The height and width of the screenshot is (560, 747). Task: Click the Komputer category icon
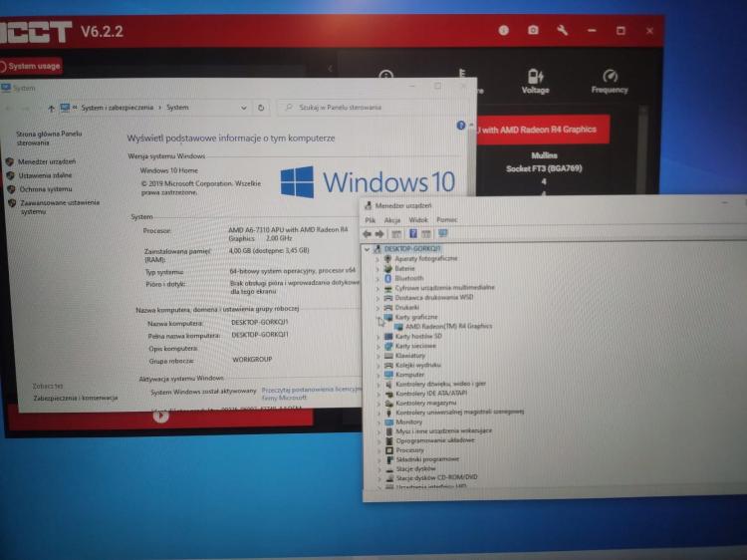click(388, 375)
